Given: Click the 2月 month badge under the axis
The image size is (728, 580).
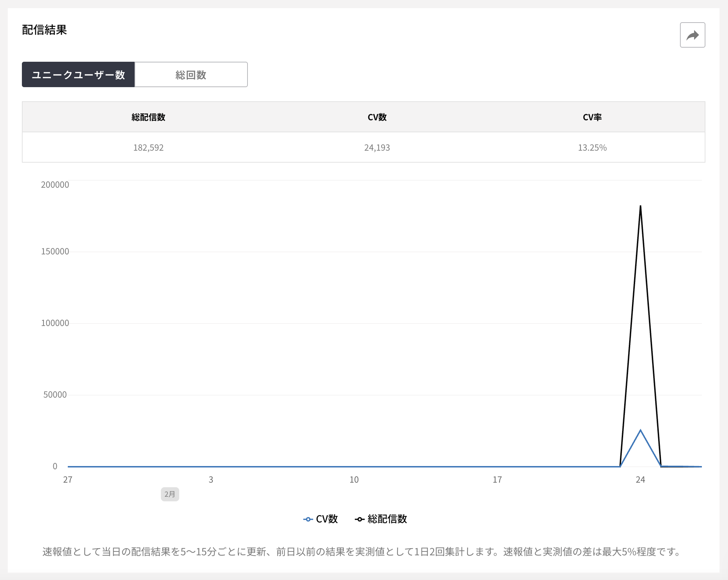Looking at the screenshot, I should click(170, 494).
